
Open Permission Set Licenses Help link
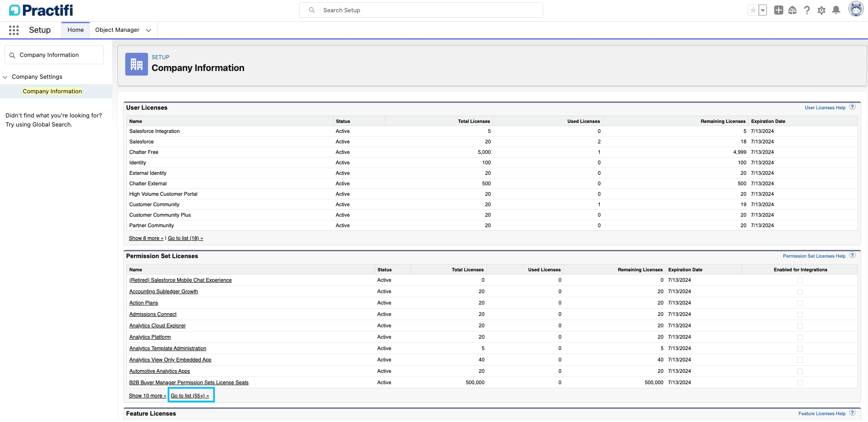[814, 256]
